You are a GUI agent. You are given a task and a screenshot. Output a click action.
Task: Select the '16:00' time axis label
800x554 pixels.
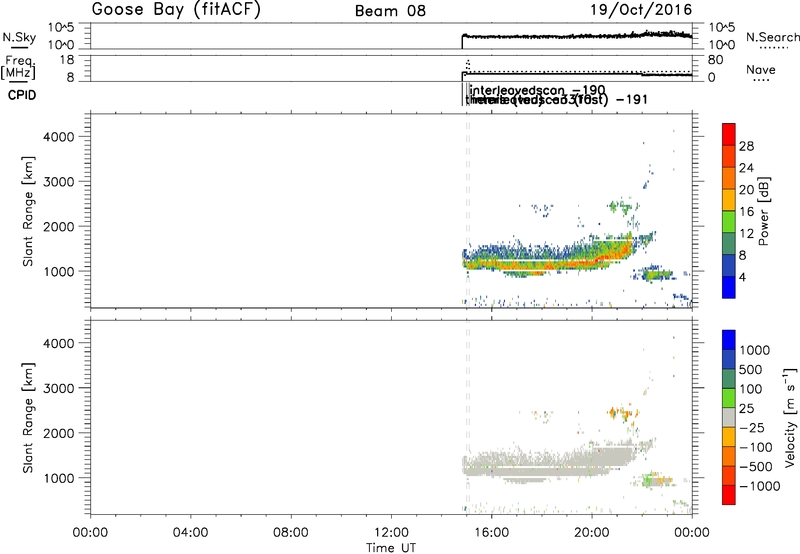pyautogui.click(x=491, y=533)
